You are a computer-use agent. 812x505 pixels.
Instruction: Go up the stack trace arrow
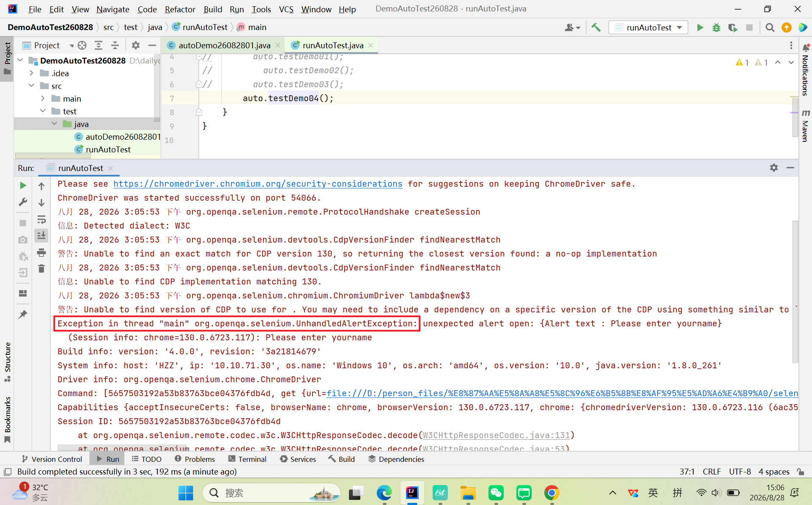(41, 185)
